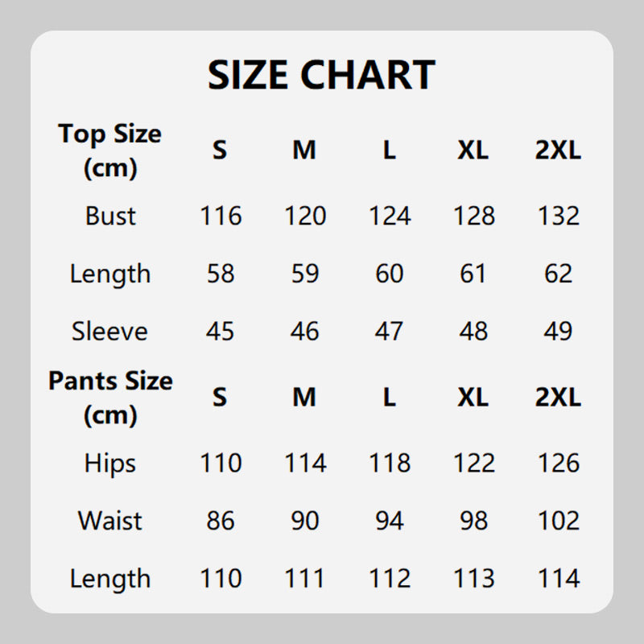
Task: Click pants Length value 114
Action: pyautogui.click(x=558, y=578)
